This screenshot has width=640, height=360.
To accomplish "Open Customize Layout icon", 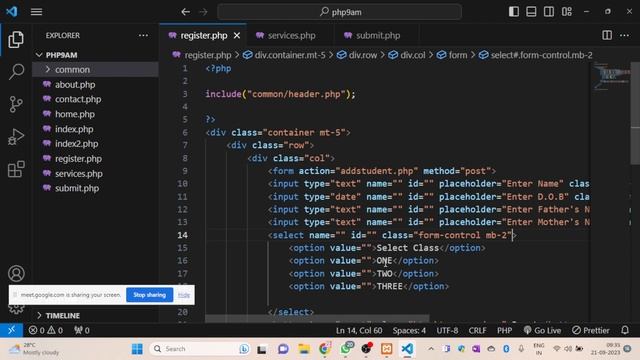I will pyautogui.click(x=567, y=11).
